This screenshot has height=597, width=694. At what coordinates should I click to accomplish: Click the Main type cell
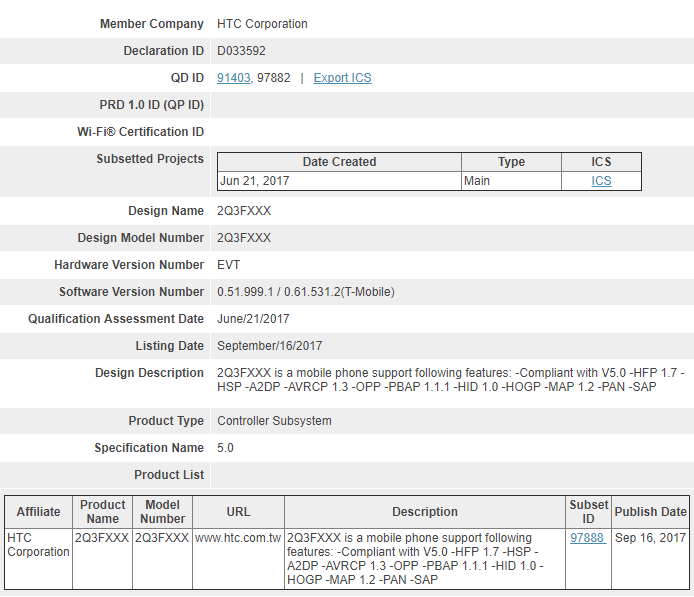pyautogui.click(x=478, y=181)
